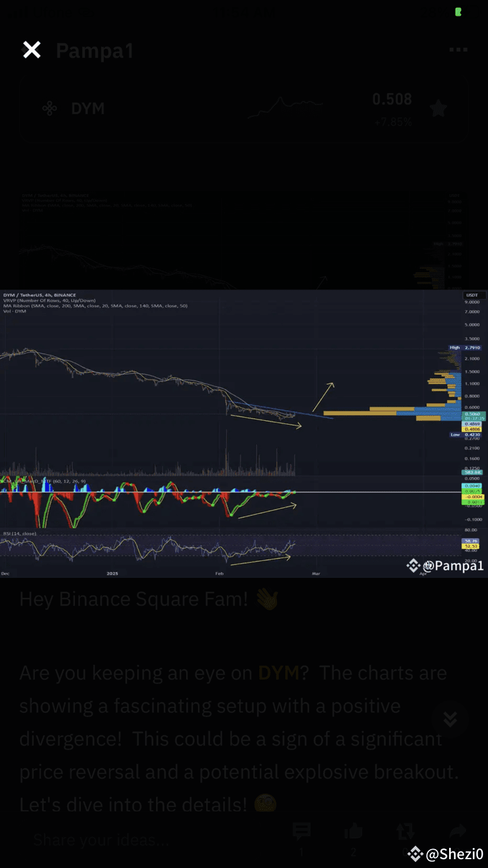Open Pampa1's profile from the header
The image size is (488, 868).
tap(95, 51)
